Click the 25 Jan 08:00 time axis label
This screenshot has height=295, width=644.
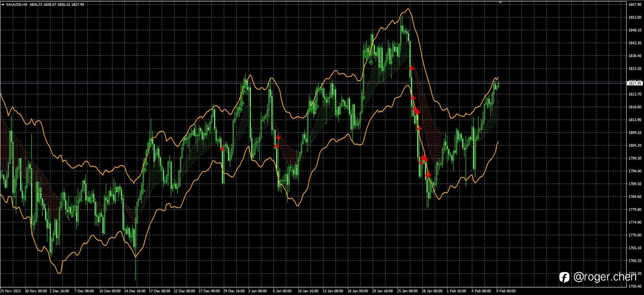[x=408, y=291]
